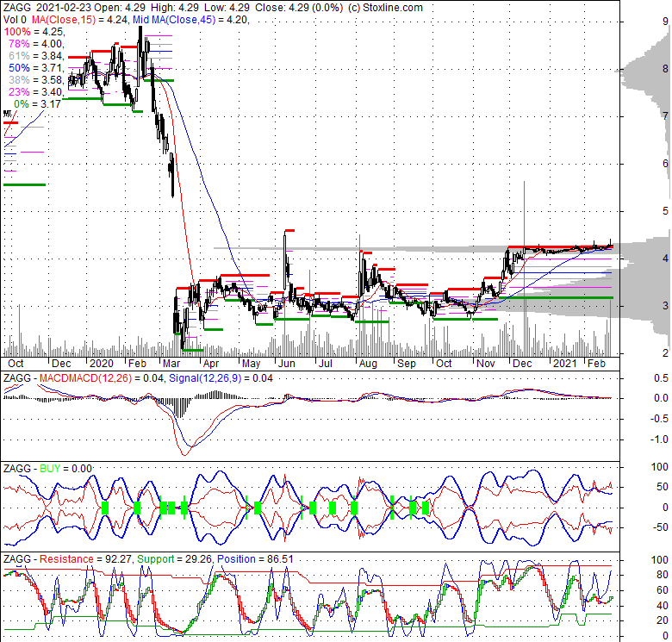Click the blue 'Mid MA(Close,45) = 4.20' legend
672x642 pixels.
click(191, 20)
